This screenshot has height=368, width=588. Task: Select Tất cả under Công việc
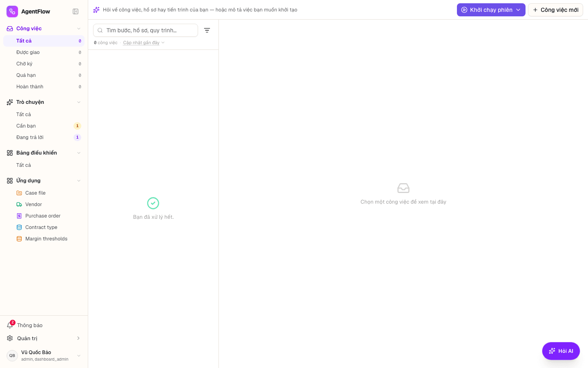pos(44,41)
